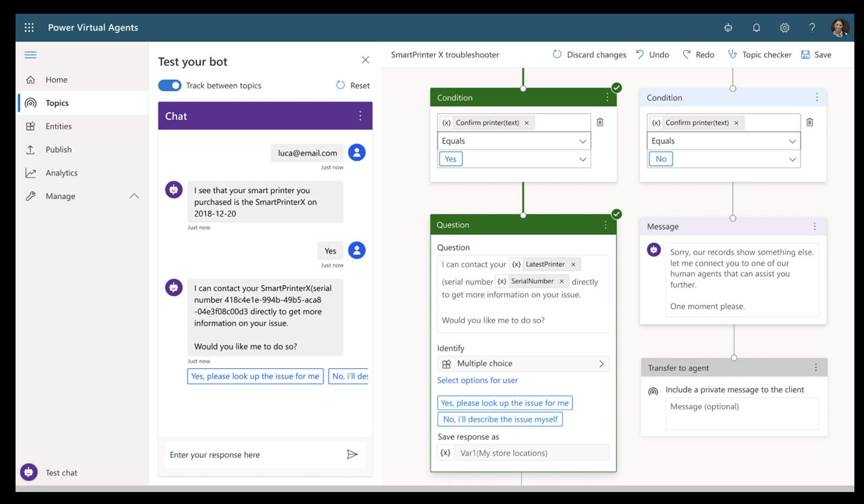Send the chat response arrow icon

(352, 455)
